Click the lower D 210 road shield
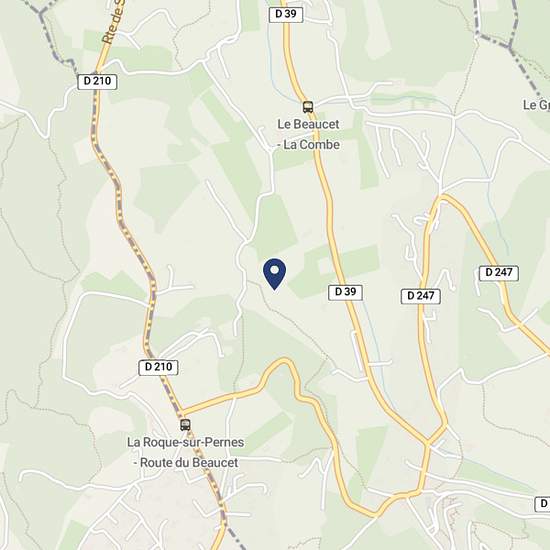Screen dimensions: 550x550 158,367
